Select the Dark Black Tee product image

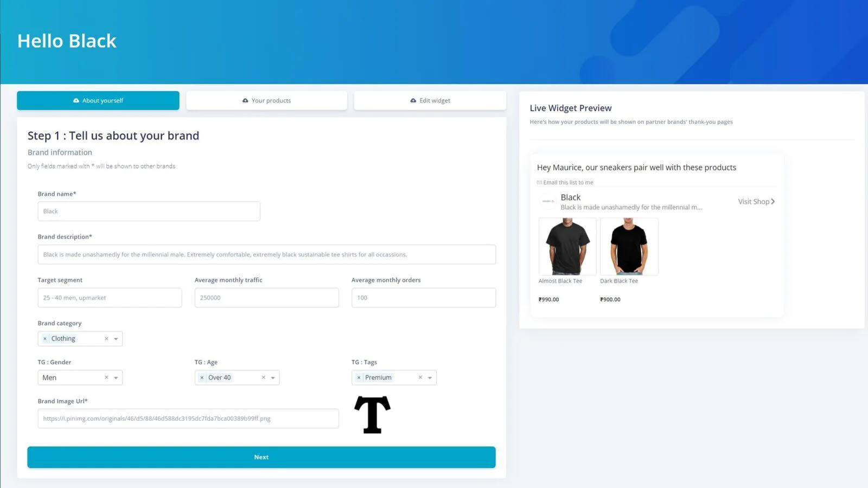(x=629, y=247)
